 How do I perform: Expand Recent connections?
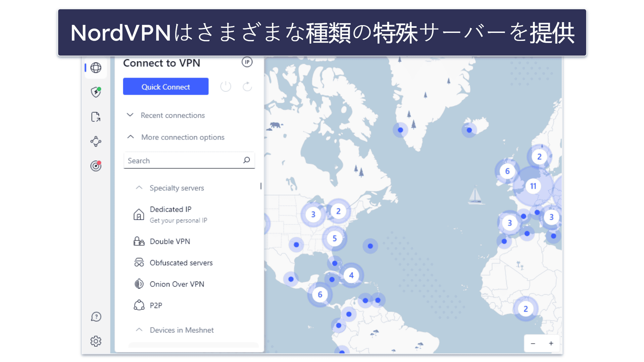pyautogui.click(x=166, y=115)
